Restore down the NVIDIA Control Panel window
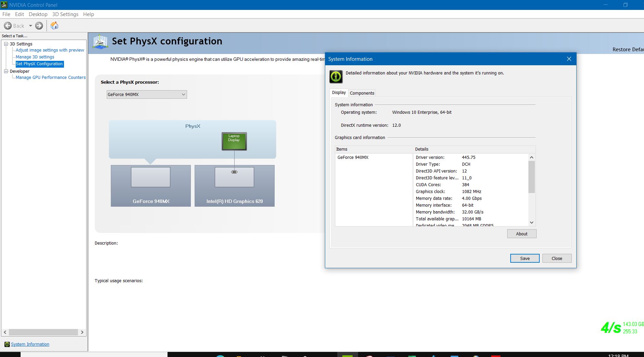This screenshot has width=644, height=357. [x=625, y=5]
